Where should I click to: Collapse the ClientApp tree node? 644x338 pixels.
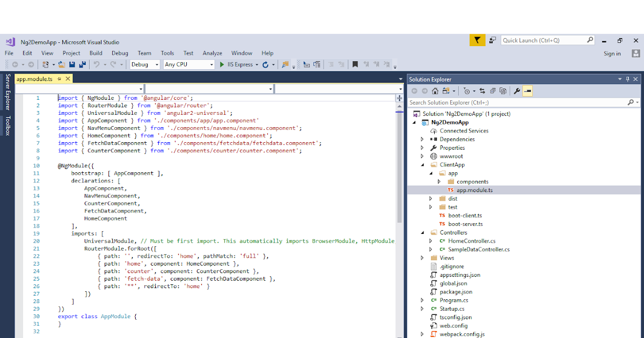[423, 164]
